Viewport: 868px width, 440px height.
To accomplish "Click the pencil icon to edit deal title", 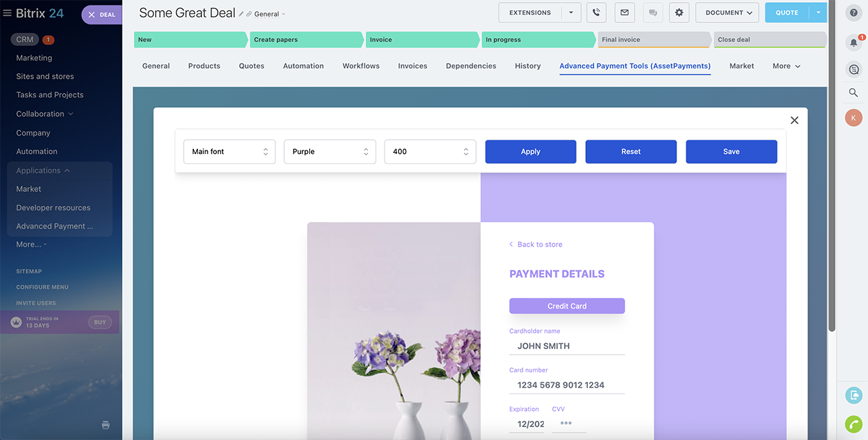I will 241,14.
